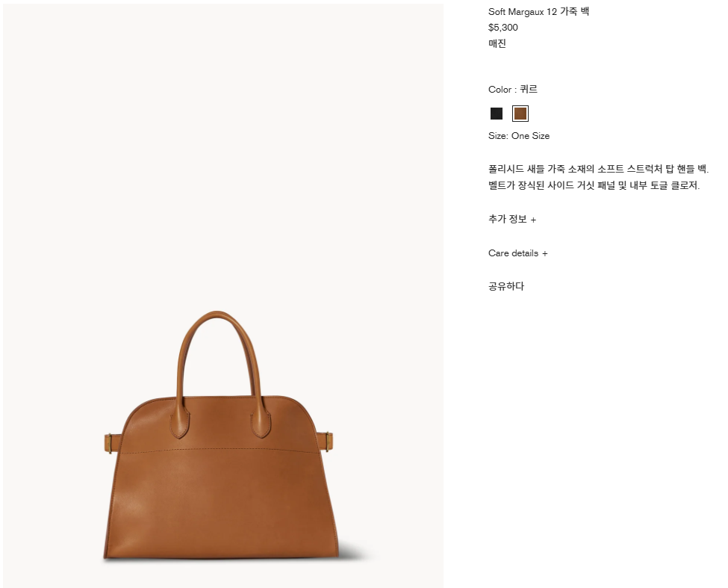
Task: Expand the Care details section
Action: 517,253
